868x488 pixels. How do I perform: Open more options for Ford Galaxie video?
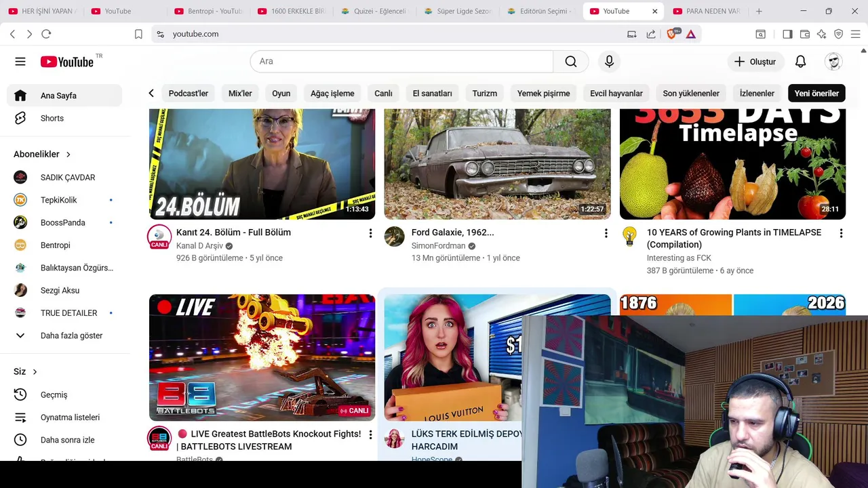[606, 233]
